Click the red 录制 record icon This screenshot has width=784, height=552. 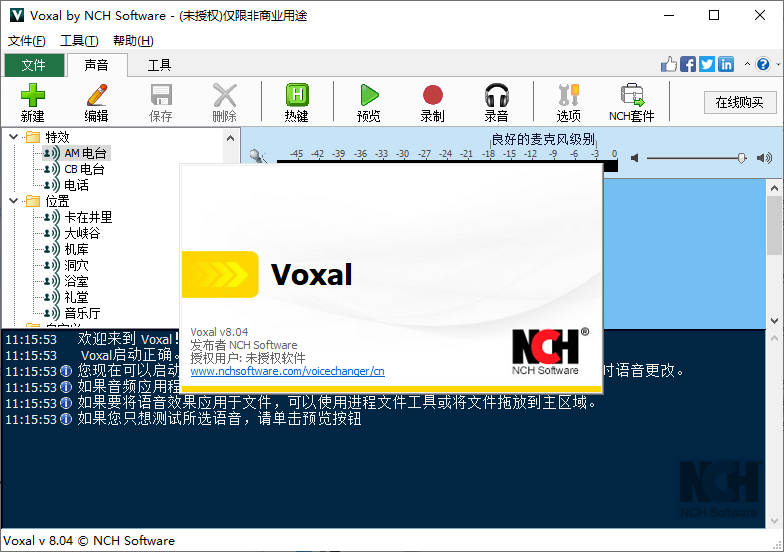tap(432, 95)
